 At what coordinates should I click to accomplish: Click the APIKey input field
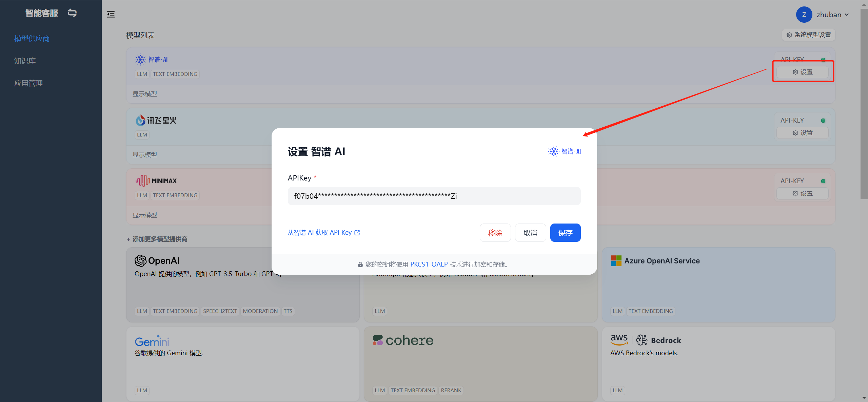tap(434, 196)
